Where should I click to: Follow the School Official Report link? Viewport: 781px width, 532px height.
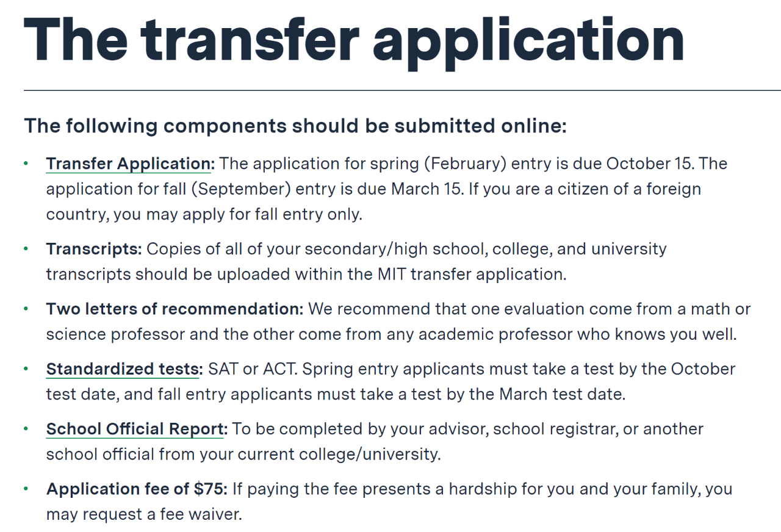point(137,429)
